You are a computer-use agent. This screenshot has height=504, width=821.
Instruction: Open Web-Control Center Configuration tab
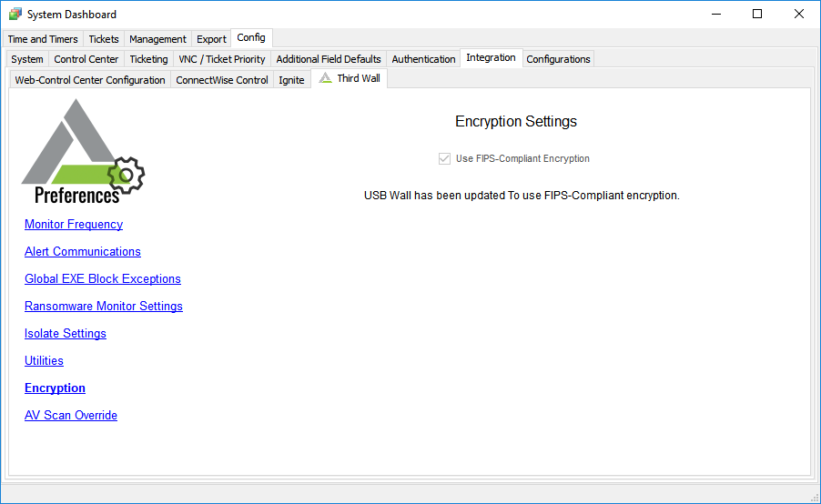tap(90, 80)
